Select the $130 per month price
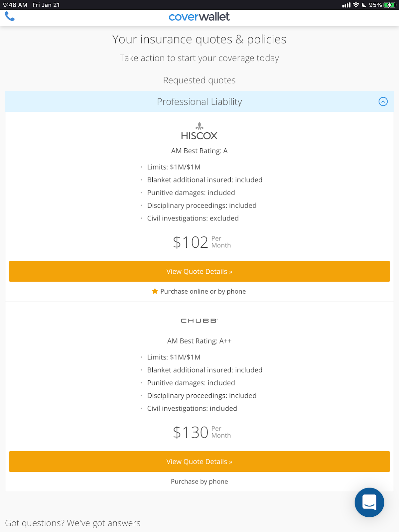This screenshot has width=399, height=532. [201, 432]
